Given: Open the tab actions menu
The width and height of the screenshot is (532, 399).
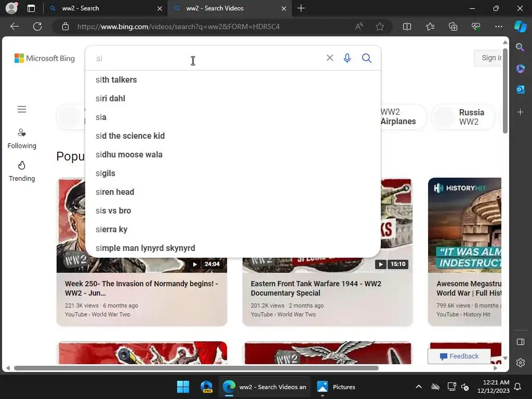Looking at the screenshot, I should [x=31, y=8].
